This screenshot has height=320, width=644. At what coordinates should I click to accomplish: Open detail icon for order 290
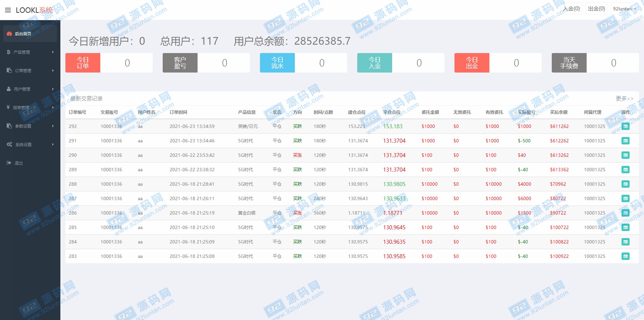click(x=626, y=155)
